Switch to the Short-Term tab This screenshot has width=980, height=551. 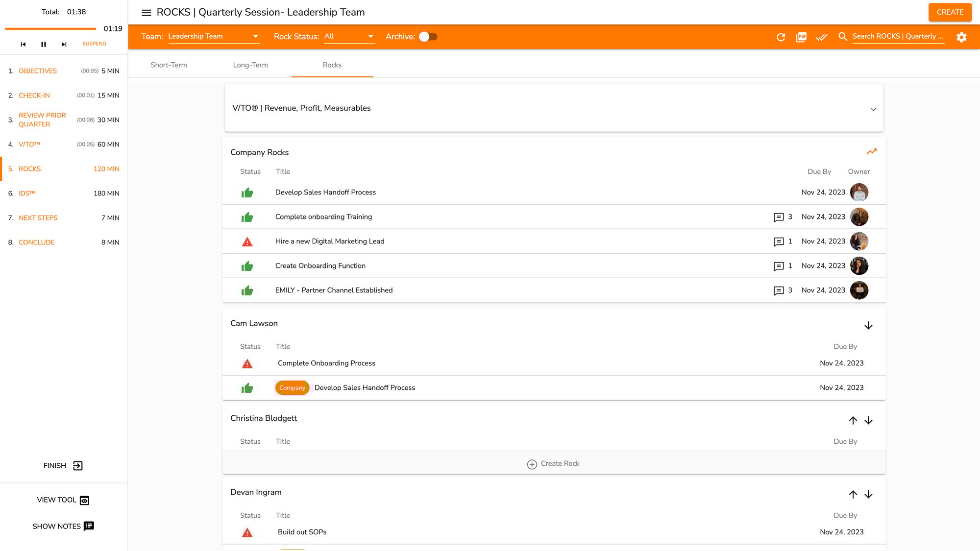click(x=169, y=65)
